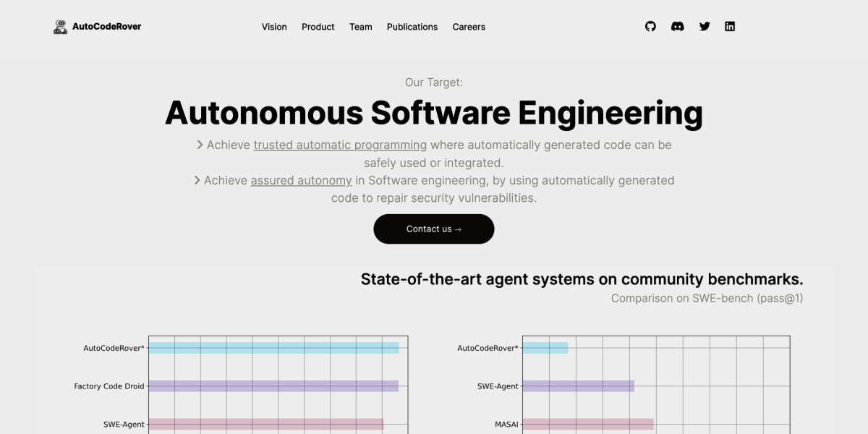The height and width of the screenshot is (434, 868).
Task: Open the Vision menu item
Action: pos(274,27)
